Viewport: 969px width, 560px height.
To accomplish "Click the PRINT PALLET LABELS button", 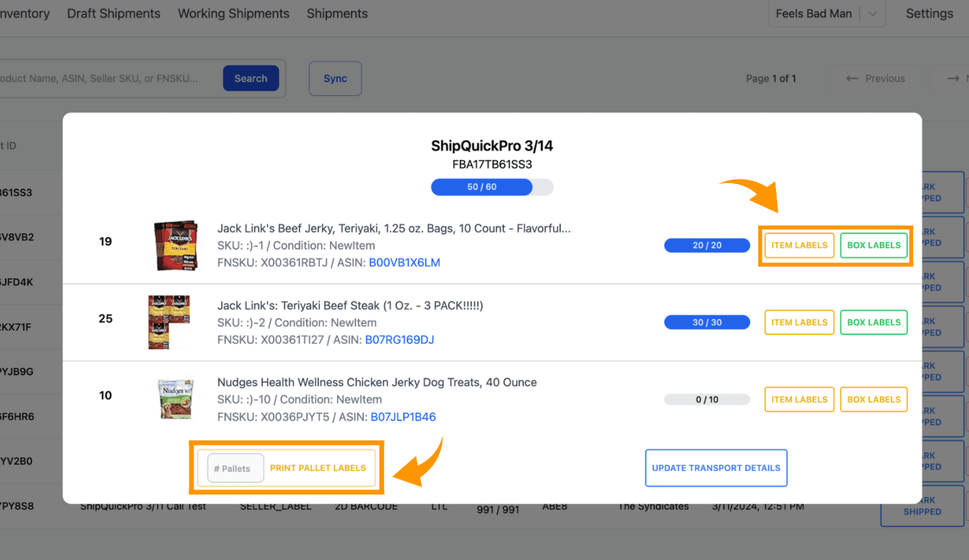I will pos(318,468).
